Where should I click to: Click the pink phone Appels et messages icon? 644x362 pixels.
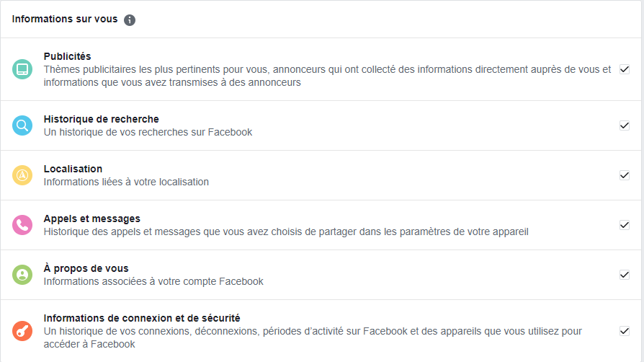pos(22,225)
